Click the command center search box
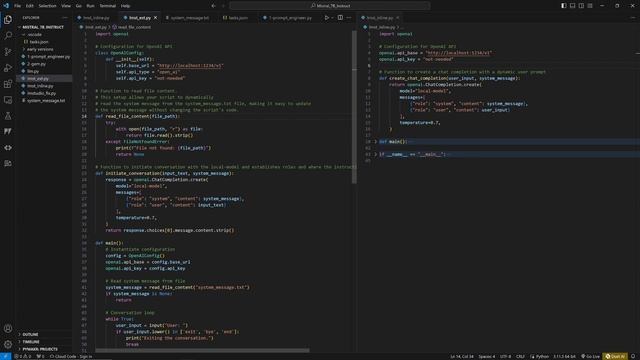640x360 pixels. coord(330,6)
